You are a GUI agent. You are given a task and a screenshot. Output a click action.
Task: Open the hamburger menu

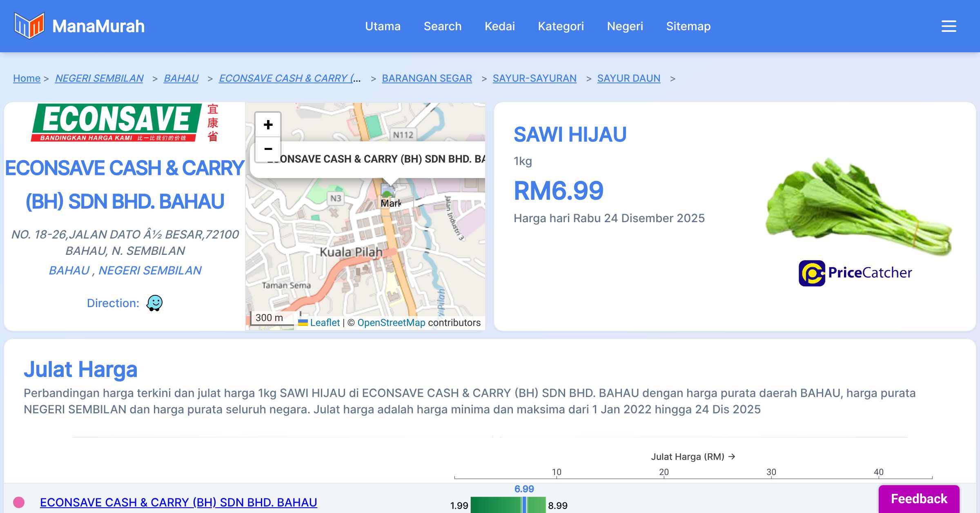click(949, 26)
